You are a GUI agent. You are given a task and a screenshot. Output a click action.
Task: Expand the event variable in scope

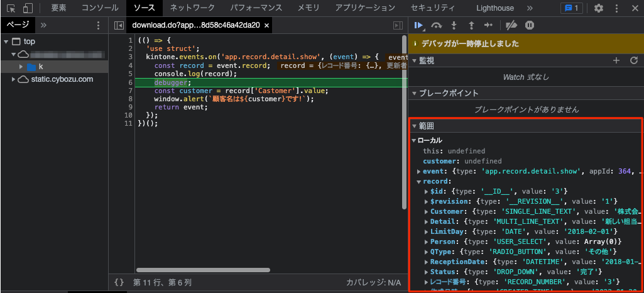[x=419, y=172]
